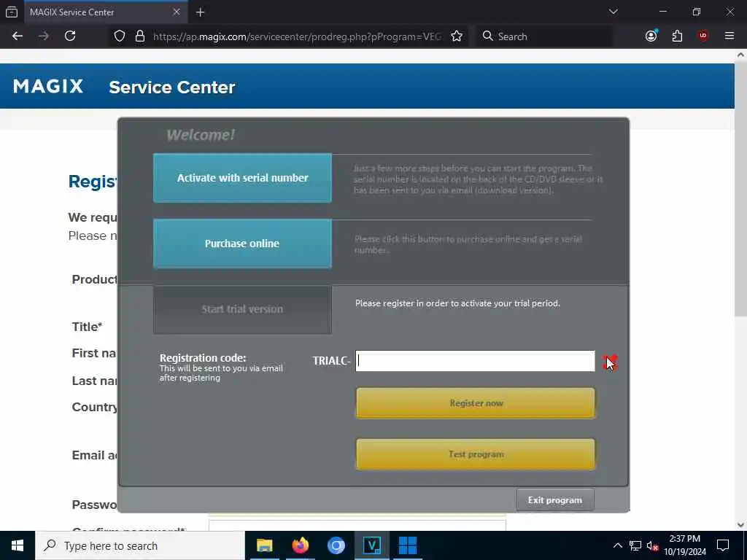Screen dimensions: 747x560
Task: Click the blue four-square taskbar icon
Action: tap(408, 545)
